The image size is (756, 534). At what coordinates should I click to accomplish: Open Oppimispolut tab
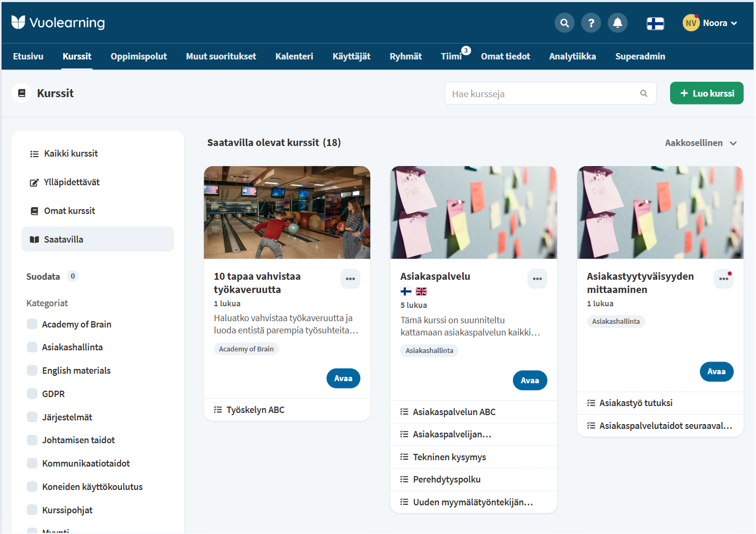tap(138, 56)
